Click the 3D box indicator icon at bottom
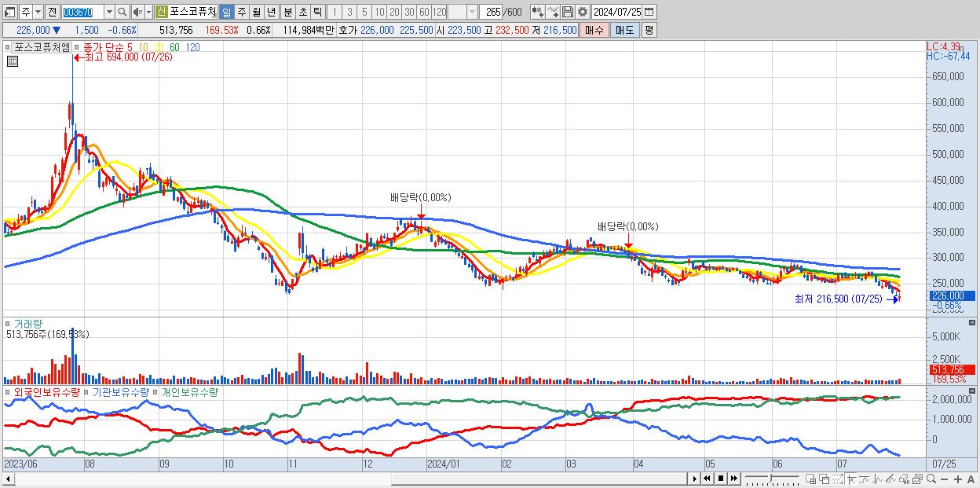The width and height of the screenshot is (980, 488). (904, 479)
